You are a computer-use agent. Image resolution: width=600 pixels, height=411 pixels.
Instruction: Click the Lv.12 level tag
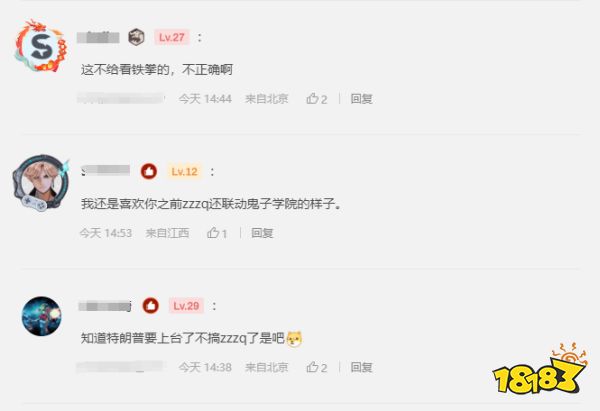click(x=184, y=171)
